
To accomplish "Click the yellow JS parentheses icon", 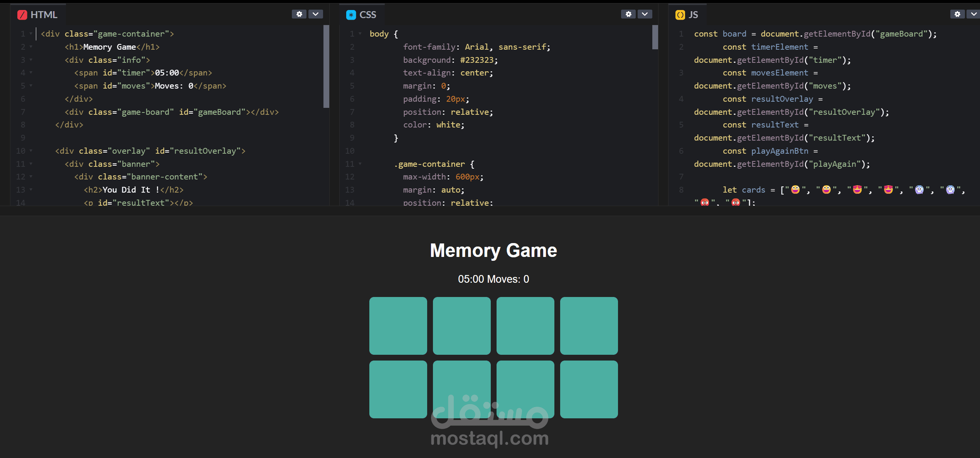I will pos(680,15).
